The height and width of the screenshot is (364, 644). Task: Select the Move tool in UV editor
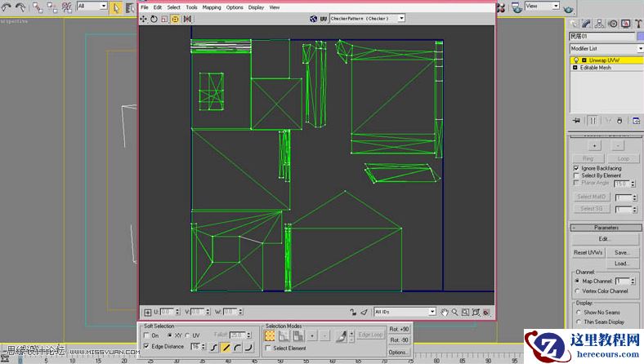point(143,19)
